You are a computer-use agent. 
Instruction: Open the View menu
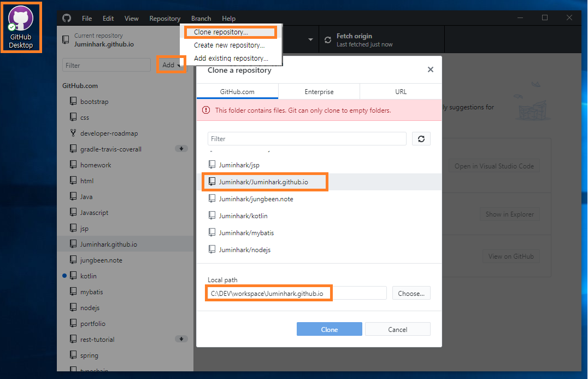tap(132, 19)
